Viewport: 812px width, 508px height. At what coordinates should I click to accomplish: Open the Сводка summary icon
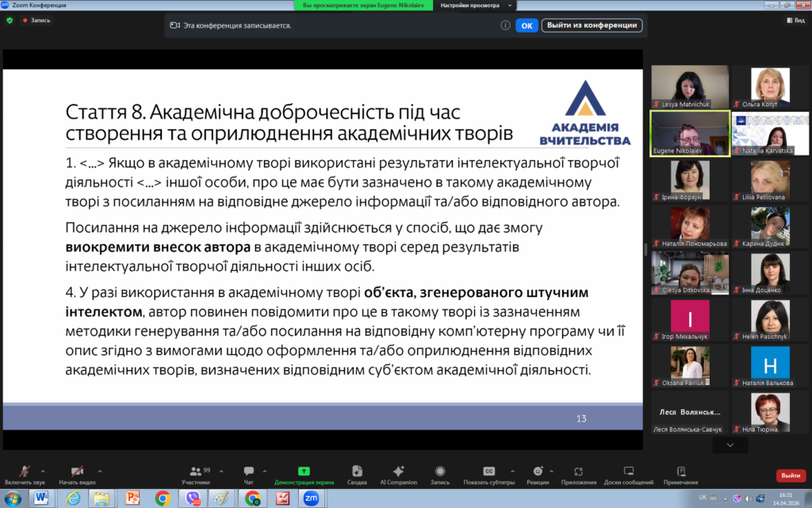point(357,471)
